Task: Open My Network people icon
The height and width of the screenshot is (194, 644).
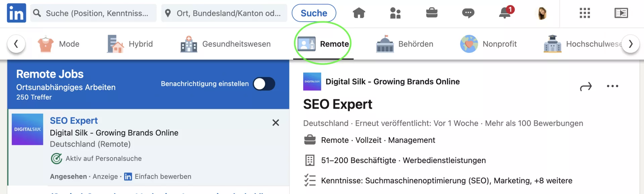Action: click(395, 13)
